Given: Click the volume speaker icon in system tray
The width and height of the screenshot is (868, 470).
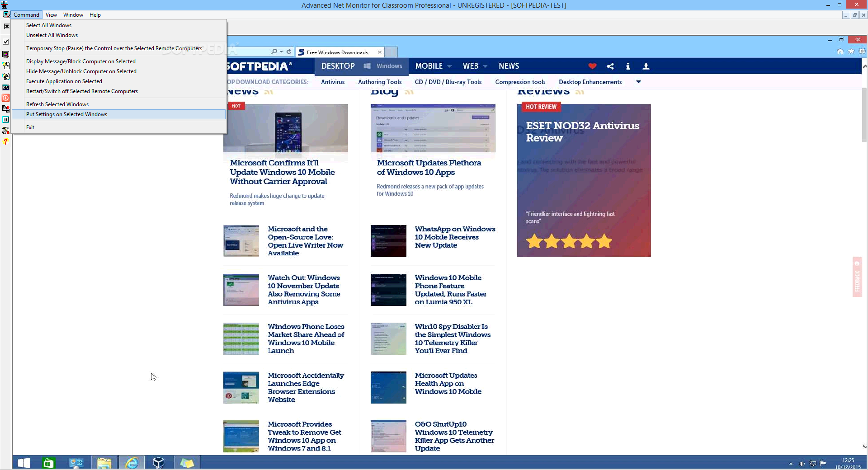Looking at the screenshot, I should (802, 464).
